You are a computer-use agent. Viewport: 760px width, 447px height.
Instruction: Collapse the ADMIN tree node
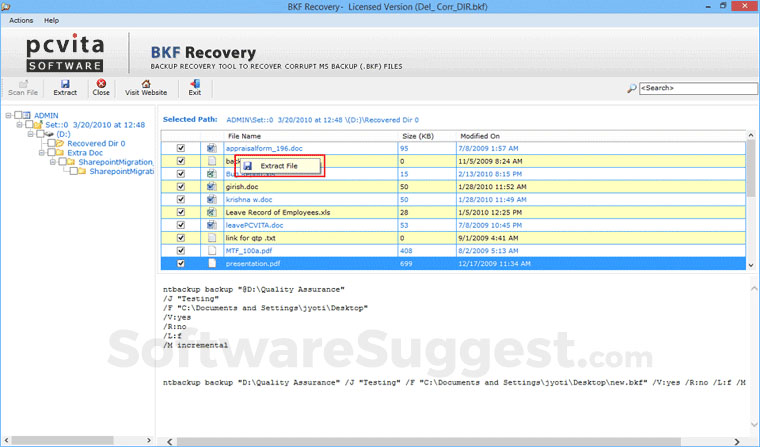pyautogui.click(x=9, y=115)
